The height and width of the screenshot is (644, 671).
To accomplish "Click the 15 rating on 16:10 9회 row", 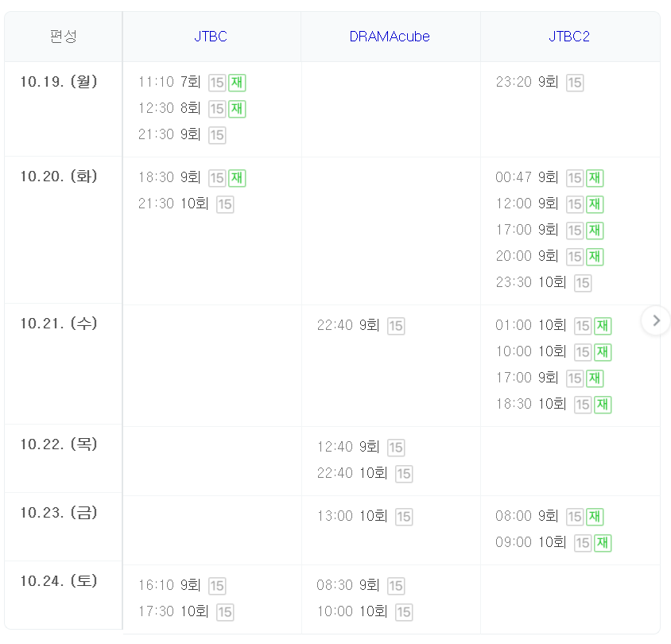I will 217,586.
